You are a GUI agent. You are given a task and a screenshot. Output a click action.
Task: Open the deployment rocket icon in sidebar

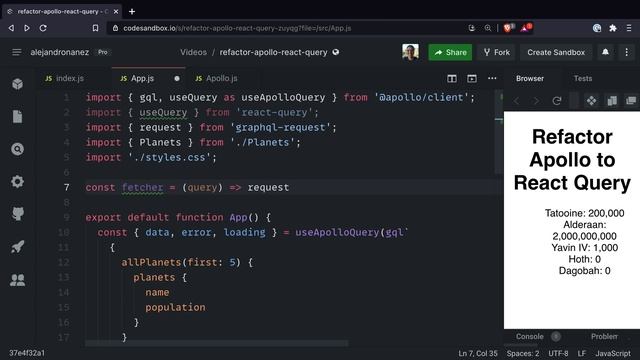pos(18,247)
